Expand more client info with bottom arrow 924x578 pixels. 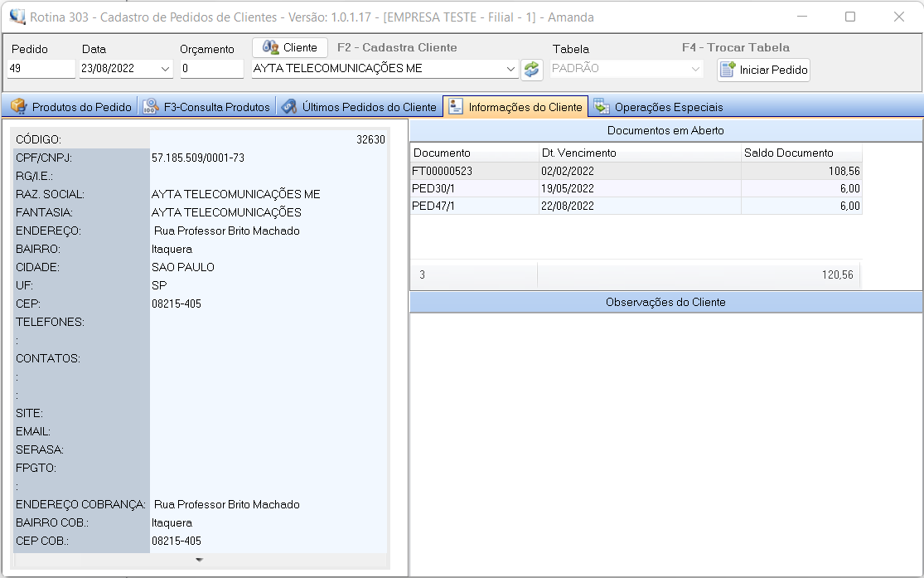click(199, 560)
